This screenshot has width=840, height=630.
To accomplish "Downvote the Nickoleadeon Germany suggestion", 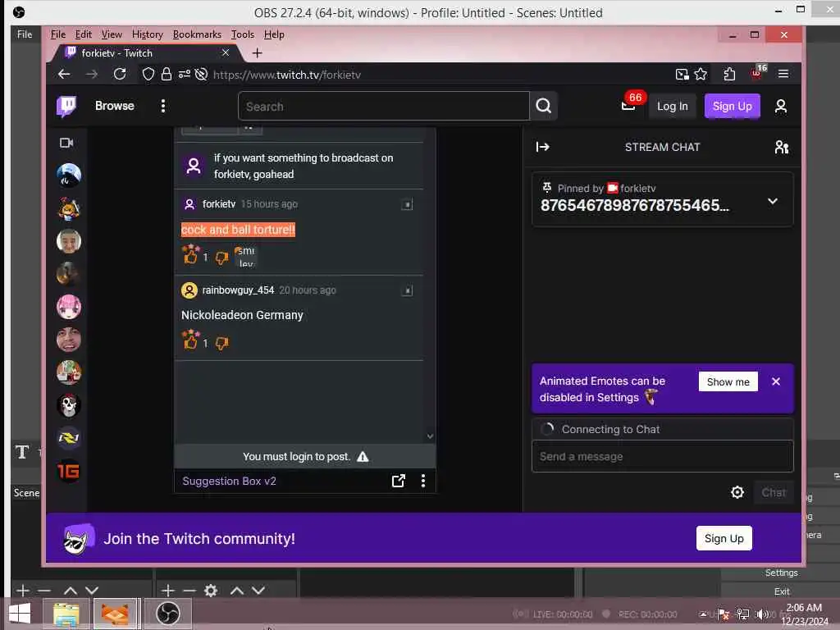I will pyautogui.click(x=221, y=343).
